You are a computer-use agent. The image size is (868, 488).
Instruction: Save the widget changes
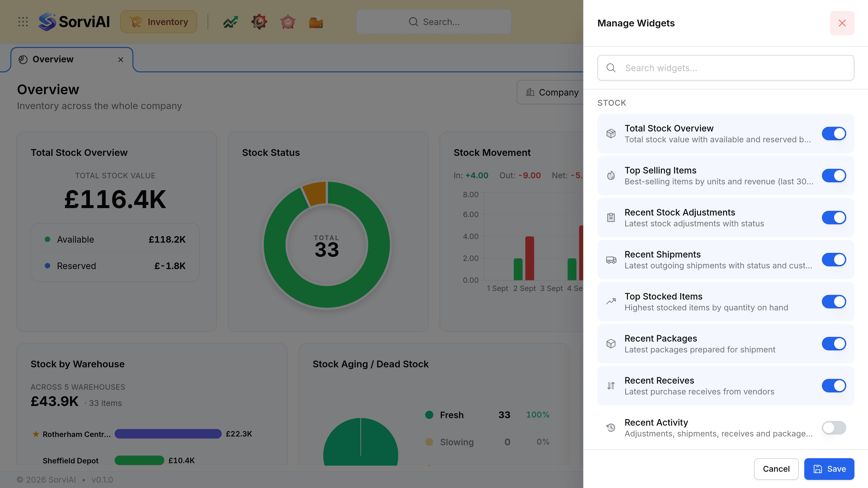829,469
